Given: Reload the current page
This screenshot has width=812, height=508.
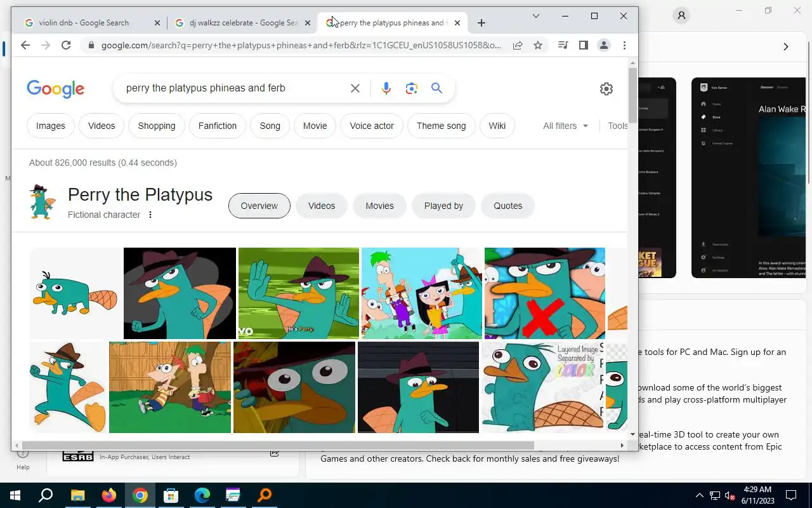Looking at the screenshot, I should [66, 45].
